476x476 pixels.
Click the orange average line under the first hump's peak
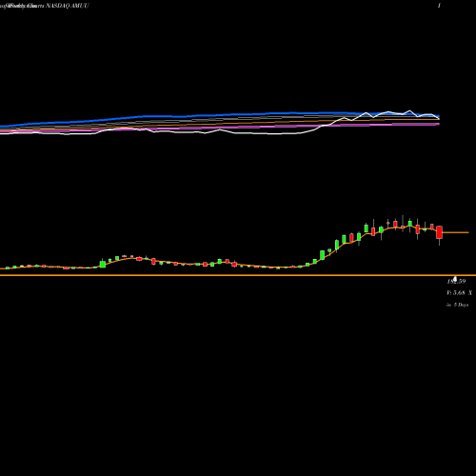130,258
